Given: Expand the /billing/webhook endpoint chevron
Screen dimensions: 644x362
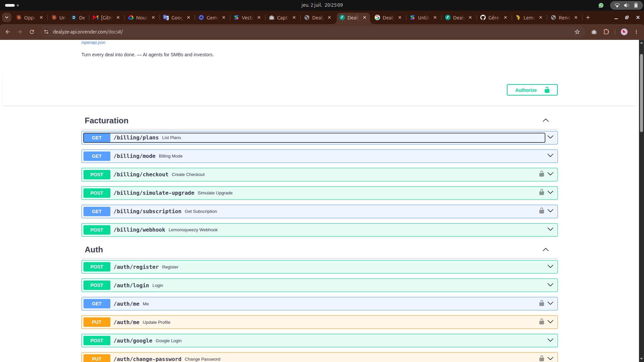Looking at the screenshot, I should click(x=550, y=229).
